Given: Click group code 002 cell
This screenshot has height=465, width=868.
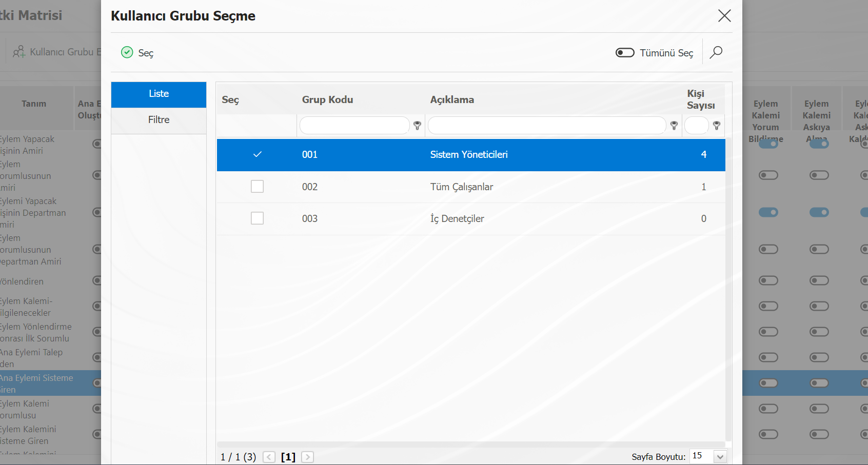Looking at the screenshot, I should 310,187.
